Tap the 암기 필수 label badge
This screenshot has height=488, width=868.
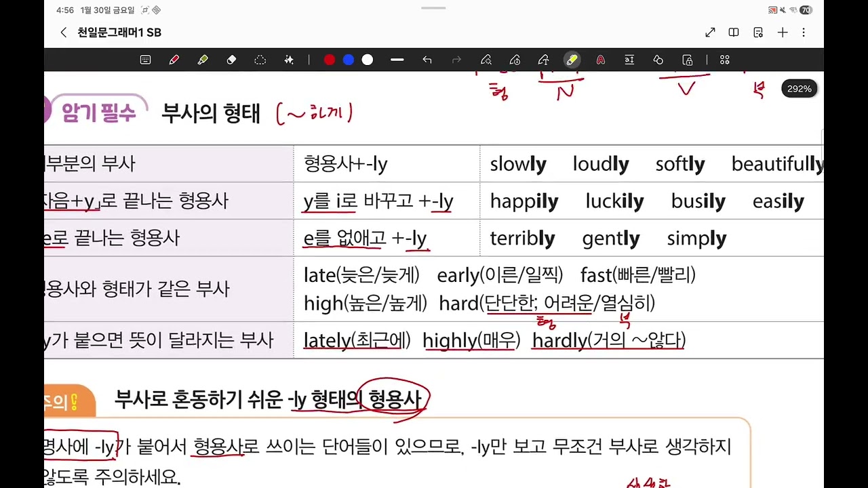click(98, 113)
